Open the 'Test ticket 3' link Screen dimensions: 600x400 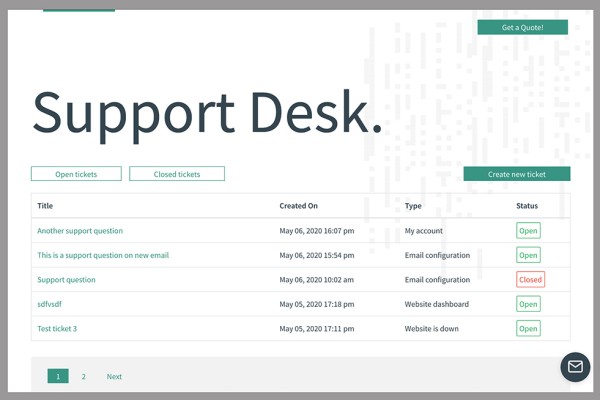pyautogui.click(x=57, y=328)
